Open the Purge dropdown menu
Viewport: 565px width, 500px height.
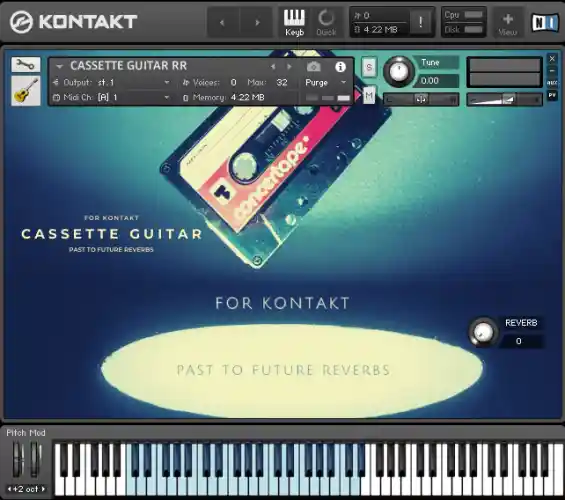point(325,82)
